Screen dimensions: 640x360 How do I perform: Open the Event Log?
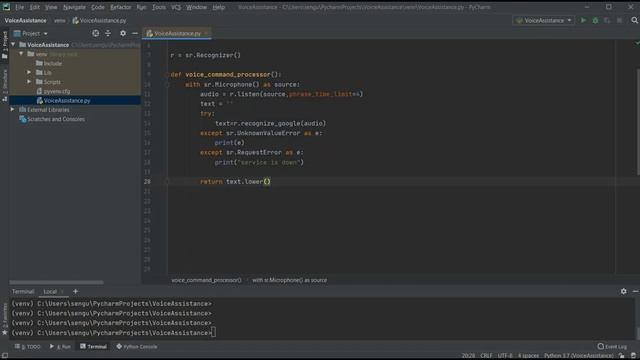pyautogui.click(x=612, y=347)
